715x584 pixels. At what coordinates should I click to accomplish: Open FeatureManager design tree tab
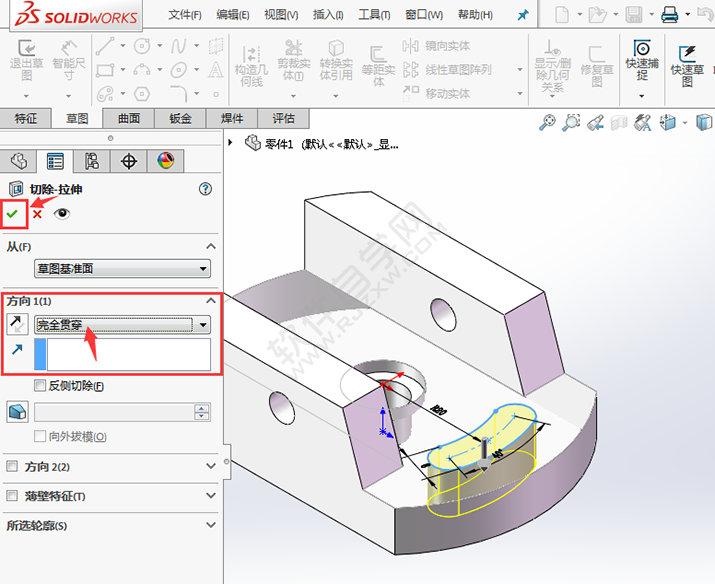click(x=19, y=161)
